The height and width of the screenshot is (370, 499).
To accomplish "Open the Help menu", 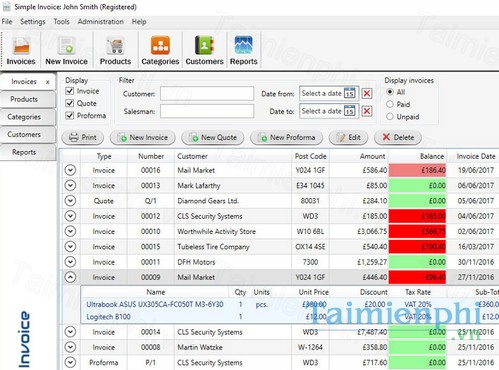I will point(139,22).
